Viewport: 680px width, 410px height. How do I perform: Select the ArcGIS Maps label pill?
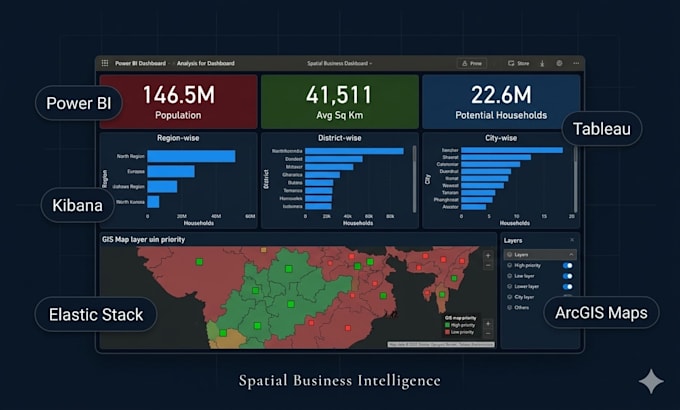(601, 313)
